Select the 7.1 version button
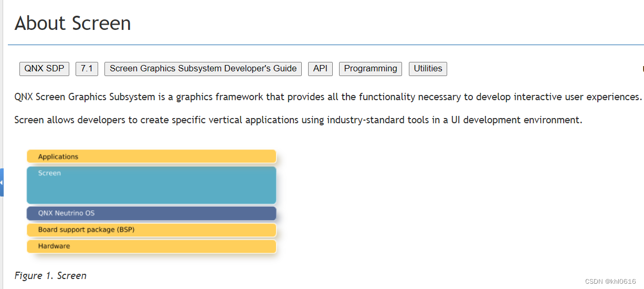The image size is (644, 289). [x=87, y=69]
